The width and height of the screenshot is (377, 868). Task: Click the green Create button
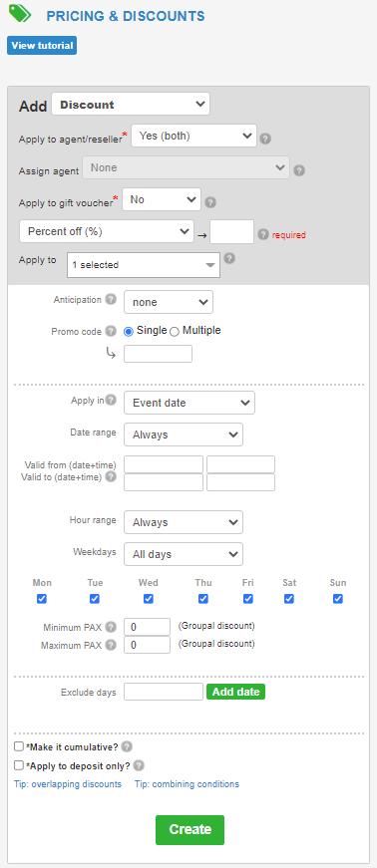[x=189, y=830]
